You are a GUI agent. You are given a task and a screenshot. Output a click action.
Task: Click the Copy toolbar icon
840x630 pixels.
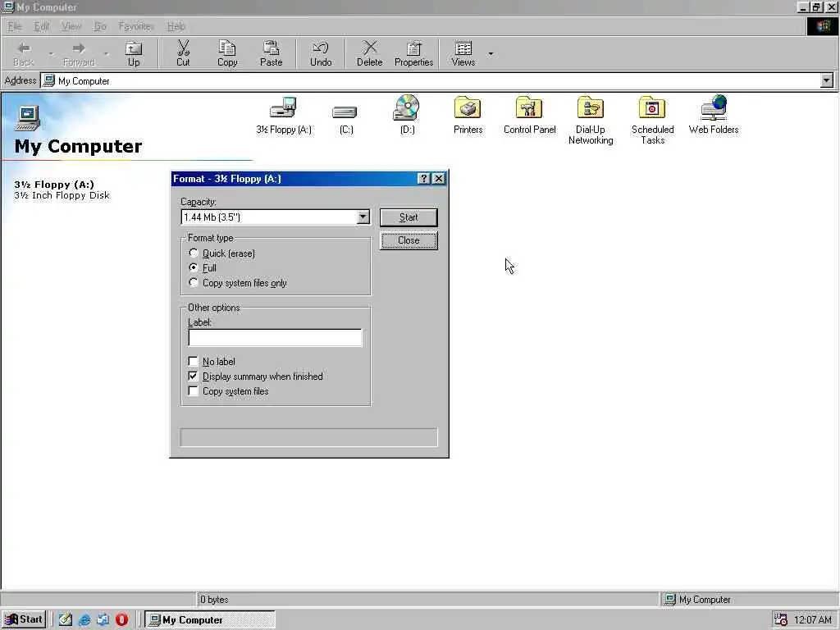[x=227, y=54]
